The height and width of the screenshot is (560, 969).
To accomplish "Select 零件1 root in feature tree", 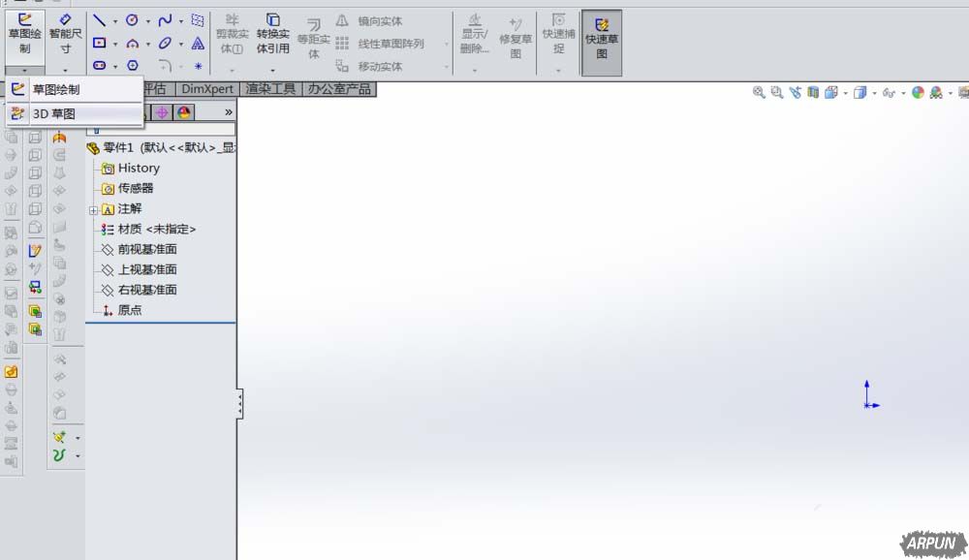I will pos(162,147).
